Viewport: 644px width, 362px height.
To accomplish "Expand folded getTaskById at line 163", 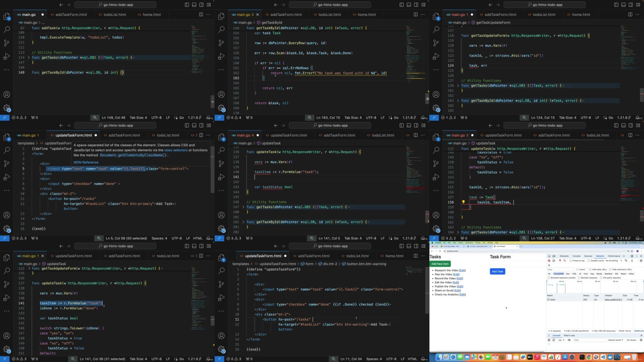I will (x=458, y=101).
